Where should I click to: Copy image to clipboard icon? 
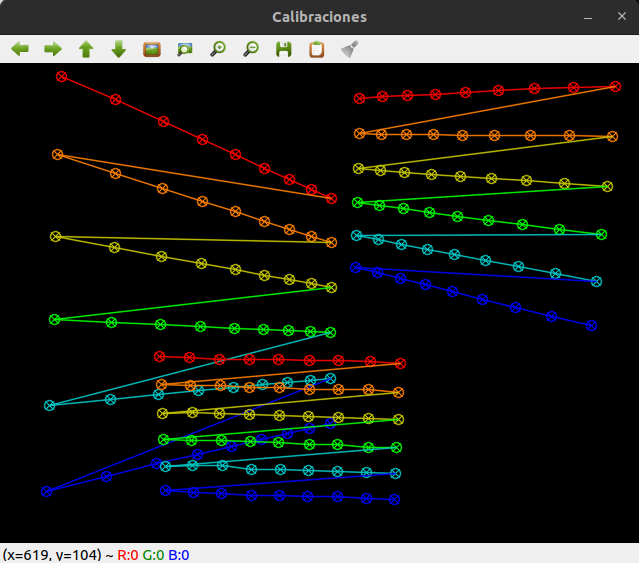point(317,49)
